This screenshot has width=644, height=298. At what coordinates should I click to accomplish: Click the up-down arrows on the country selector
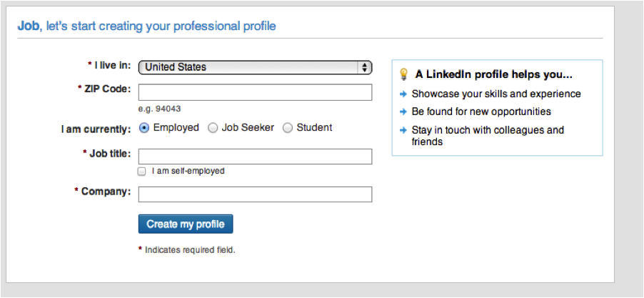364,67
